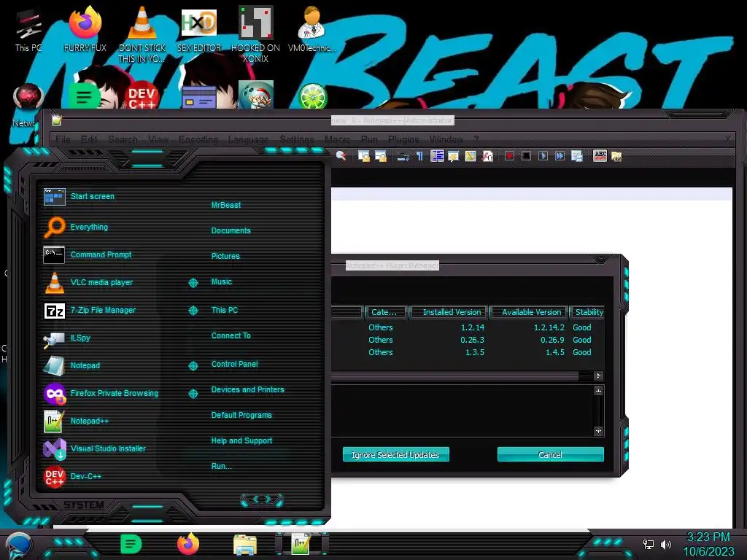Viewport: 747px width, 560px height.
Task: Click left arrow at start menu bottom
Action: pos(255,499)
